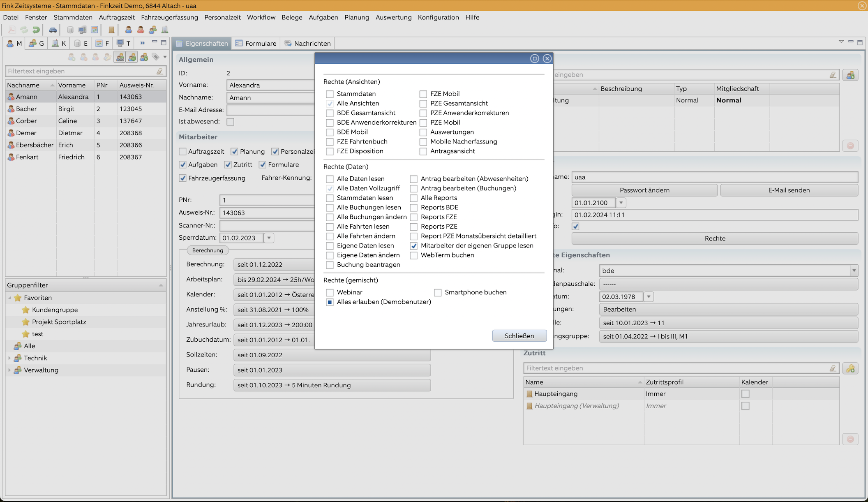Clear the Zutritt filter with eraser icon
The width and height of the screenshot is (868, 502).
click(833, 368)
